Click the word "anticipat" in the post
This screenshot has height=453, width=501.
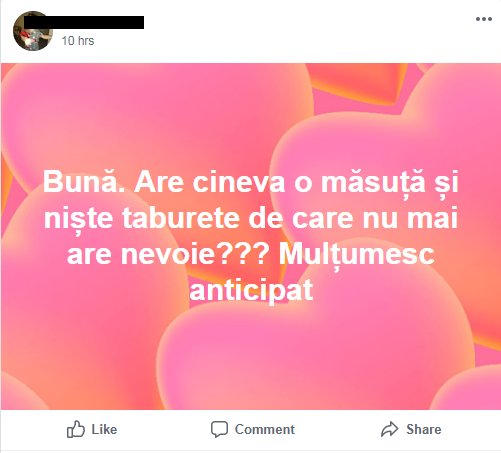(x=251, y=290)
